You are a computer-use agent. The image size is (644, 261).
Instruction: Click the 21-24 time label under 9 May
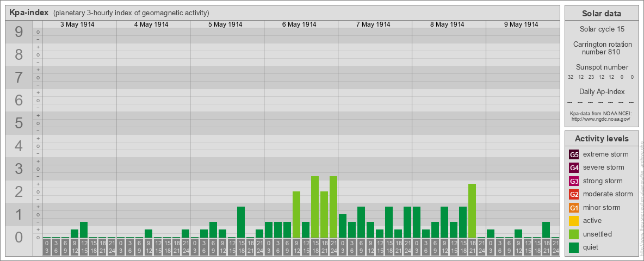(555, 247)
